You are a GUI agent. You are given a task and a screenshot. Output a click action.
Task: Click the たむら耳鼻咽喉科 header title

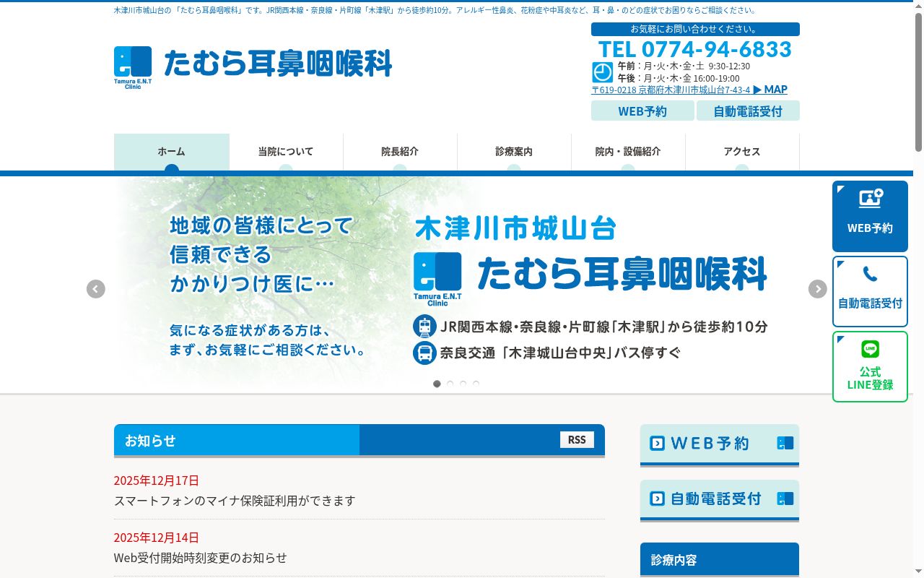tap(278, 64)
